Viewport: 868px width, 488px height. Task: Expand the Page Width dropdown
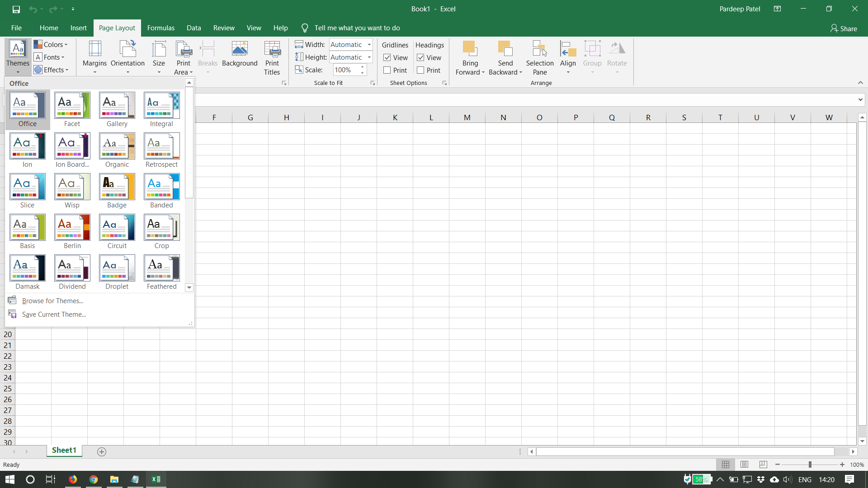pos(370,45)
